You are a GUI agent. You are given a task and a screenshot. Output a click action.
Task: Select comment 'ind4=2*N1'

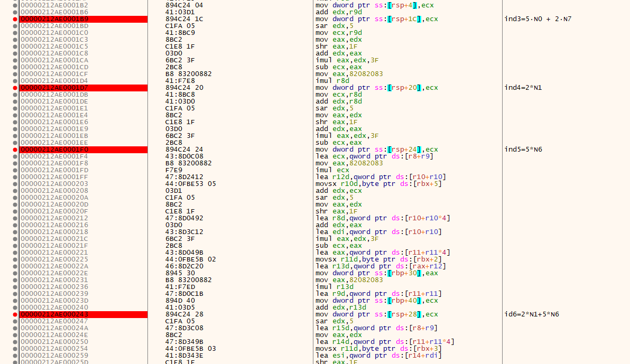pos(523,88)
